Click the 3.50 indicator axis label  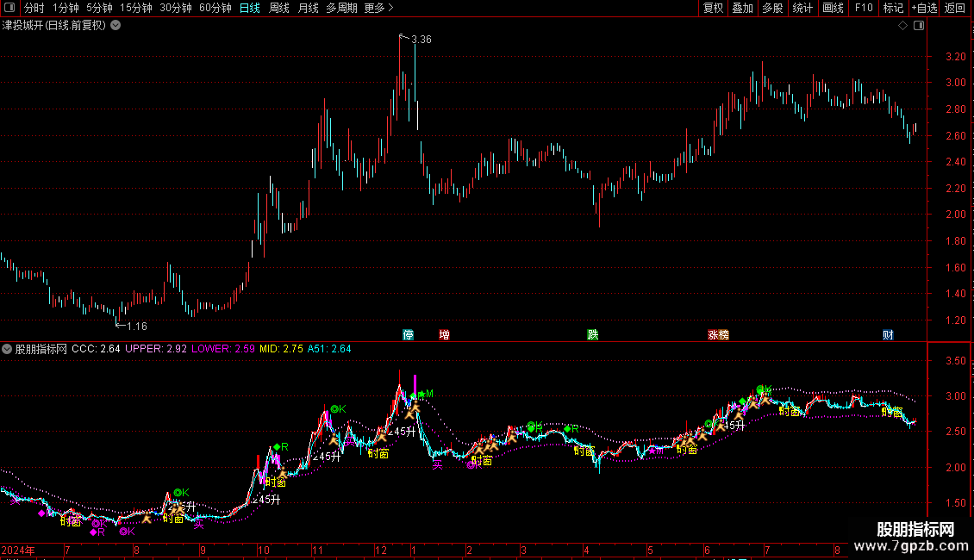pyautogui.click(x=955, y=361)
